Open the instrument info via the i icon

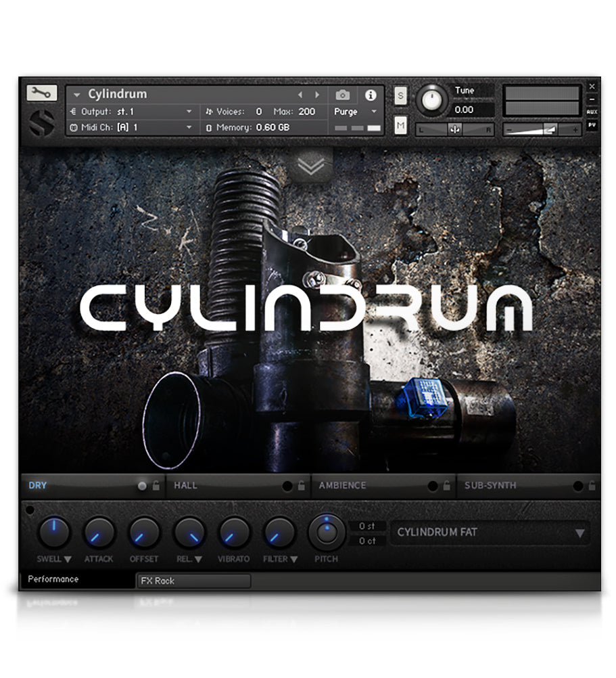click(370, 95)
